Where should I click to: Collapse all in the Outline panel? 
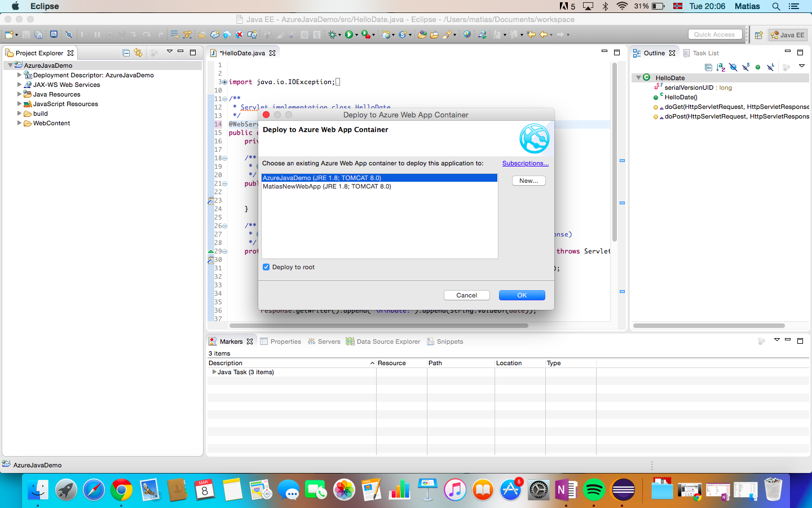tap(708, 67)
